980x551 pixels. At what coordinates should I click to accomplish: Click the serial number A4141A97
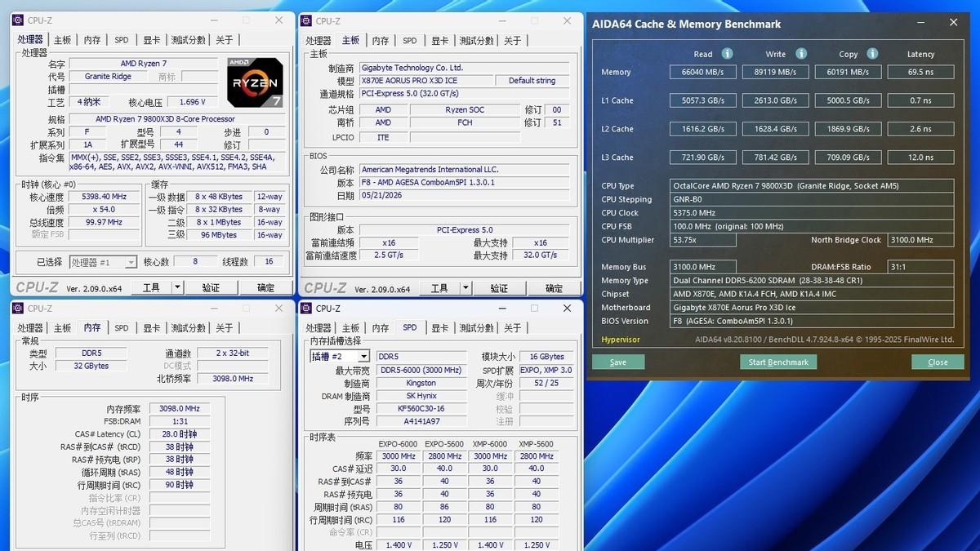(421, 421)
